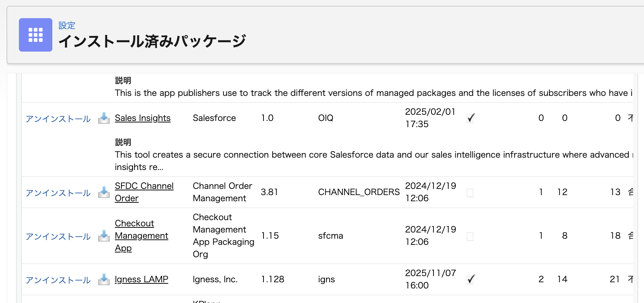The width and height of the screenshot is (644, 303).
Task: Toggle the empty checkbox in Checkout Management App row
Action: tap(470, 236)
